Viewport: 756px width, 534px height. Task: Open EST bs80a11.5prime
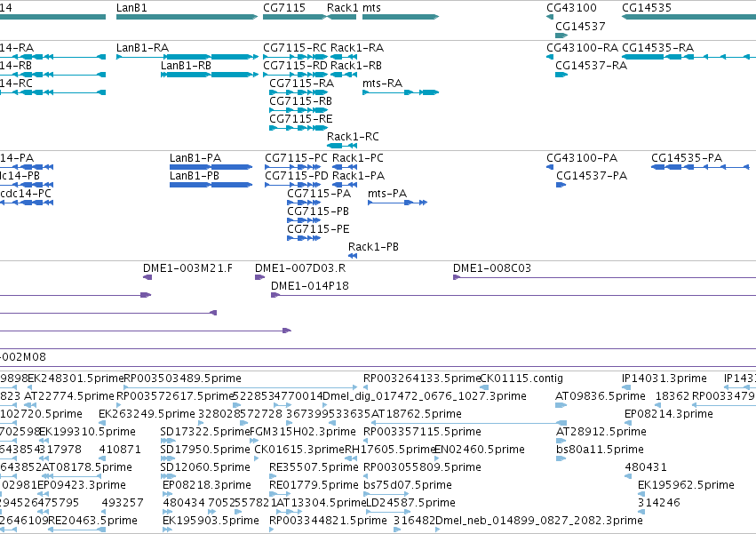(561, 458)
